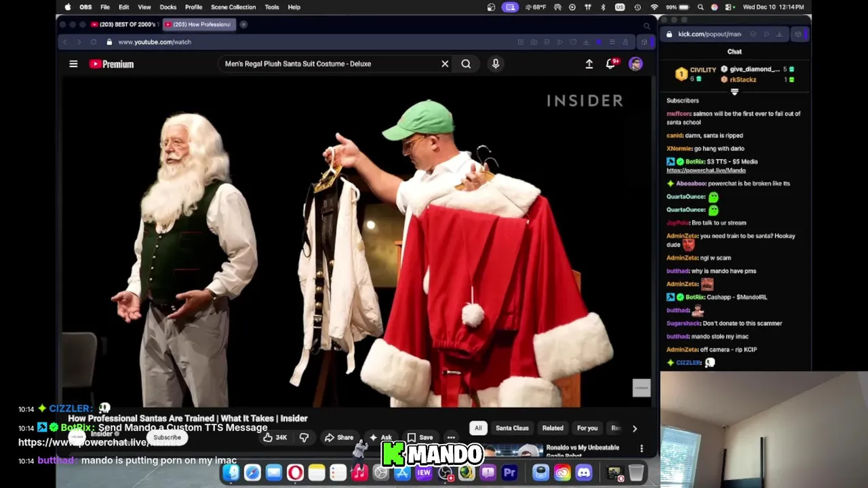Select the How Professional browser tab

pyautogui.click(x=198, y=24)
